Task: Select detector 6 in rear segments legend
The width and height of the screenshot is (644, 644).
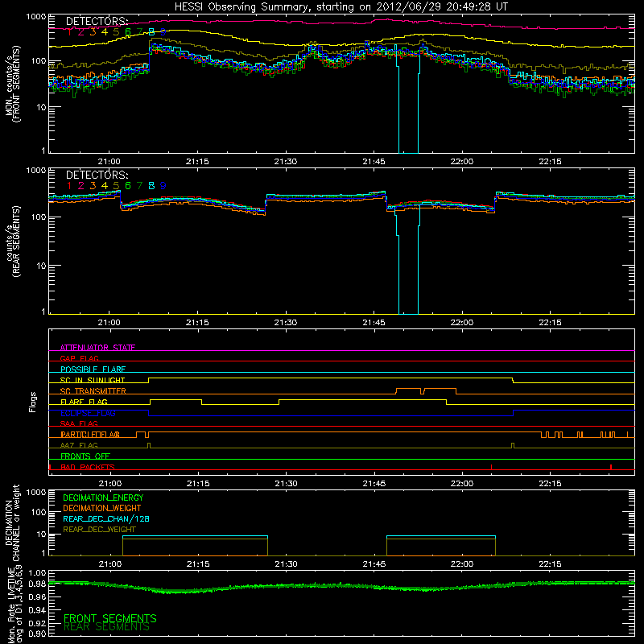Action: click(x=128, y=186)
